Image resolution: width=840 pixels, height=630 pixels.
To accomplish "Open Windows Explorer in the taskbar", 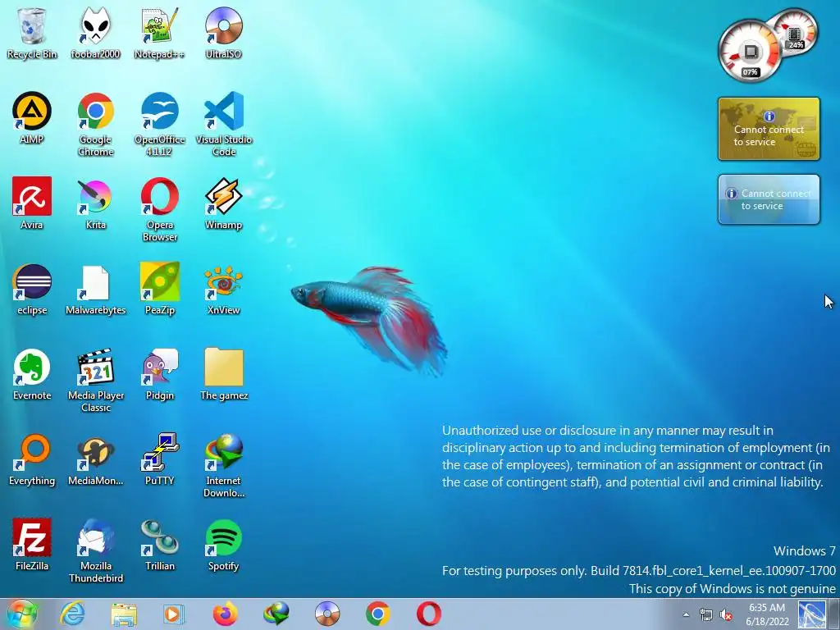I will click(124, 614).
